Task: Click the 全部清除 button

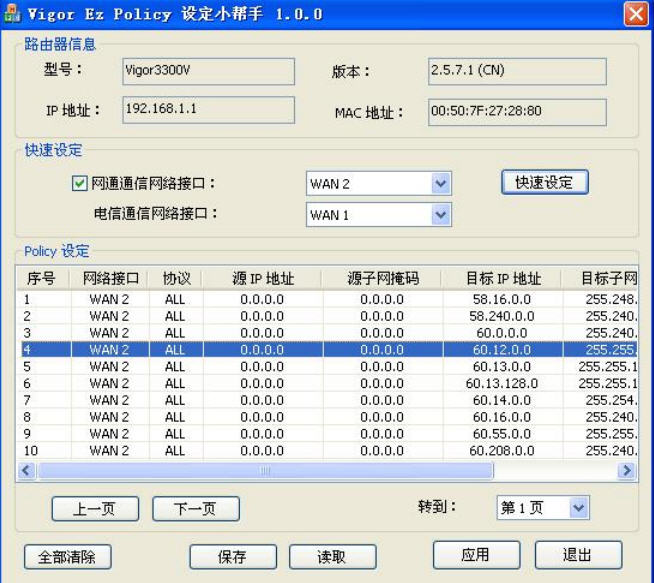Action: 68,557
